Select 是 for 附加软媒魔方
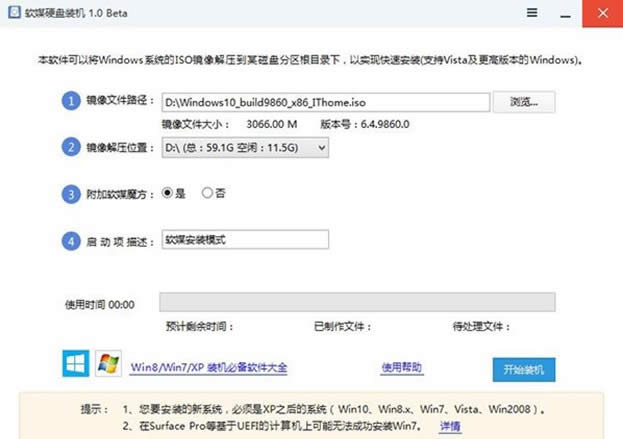The height and width of the screenshot is (439, 623). coord(168,194)
